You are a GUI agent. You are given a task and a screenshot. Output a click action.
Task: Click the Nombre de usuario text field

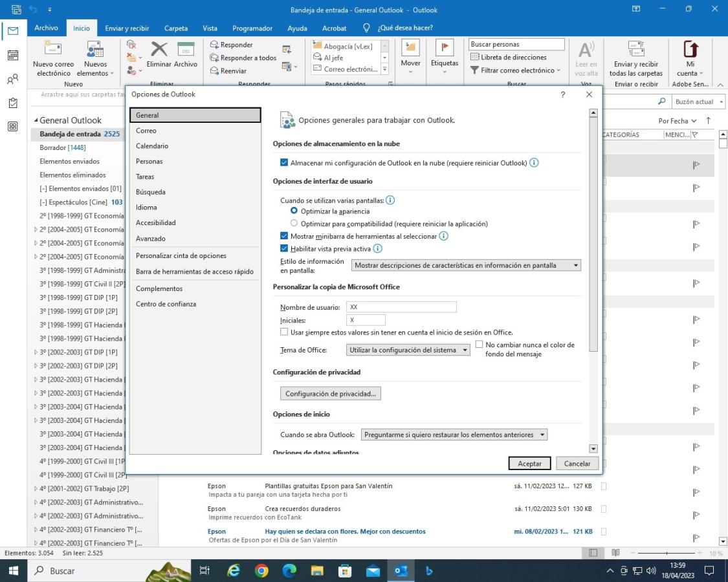pos(401,307)
